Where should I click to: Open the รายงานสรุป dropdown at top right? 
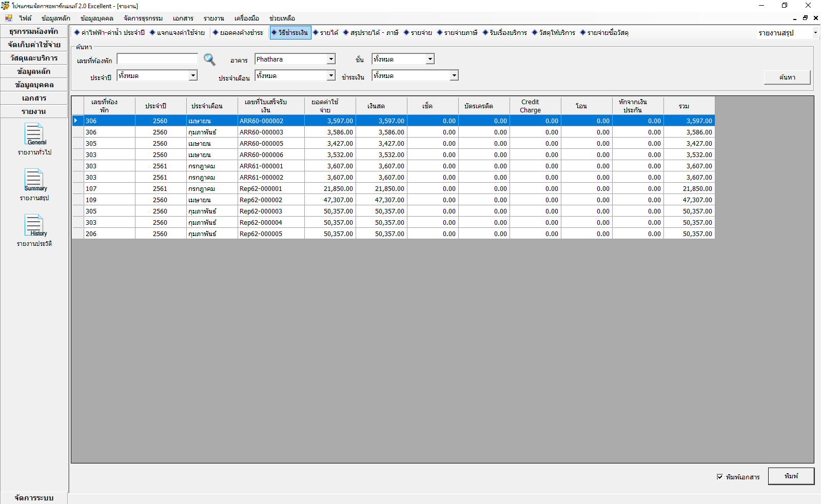(x=815, y=33)
